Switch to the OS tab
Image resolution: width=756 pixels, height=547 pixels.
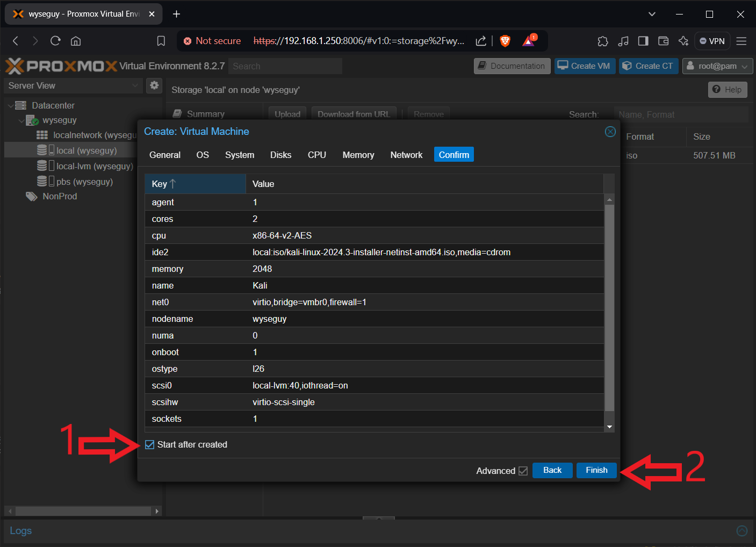(203, 155)
